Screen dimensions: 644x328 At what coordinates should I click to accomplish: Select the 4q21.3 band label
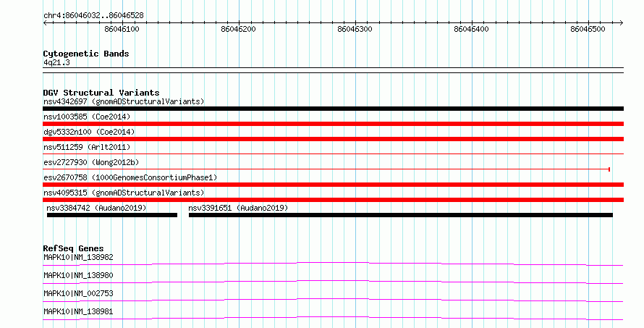[56, 62]
